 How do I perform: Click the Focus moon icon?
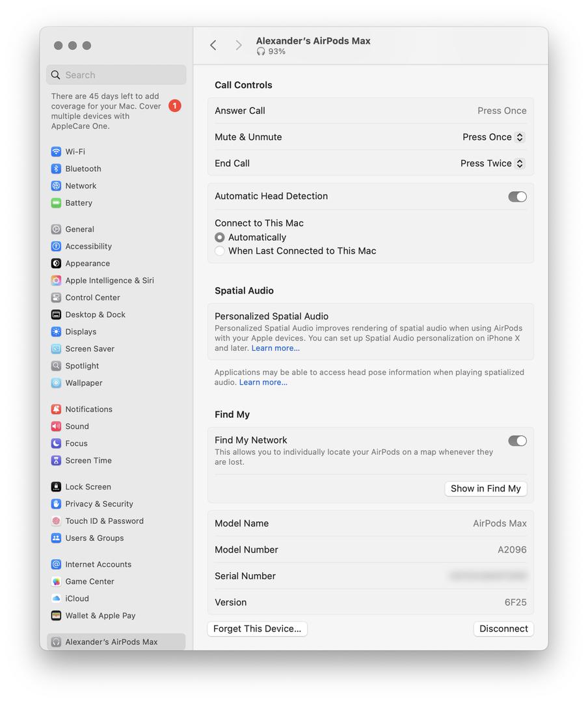(x=56, y=443)
